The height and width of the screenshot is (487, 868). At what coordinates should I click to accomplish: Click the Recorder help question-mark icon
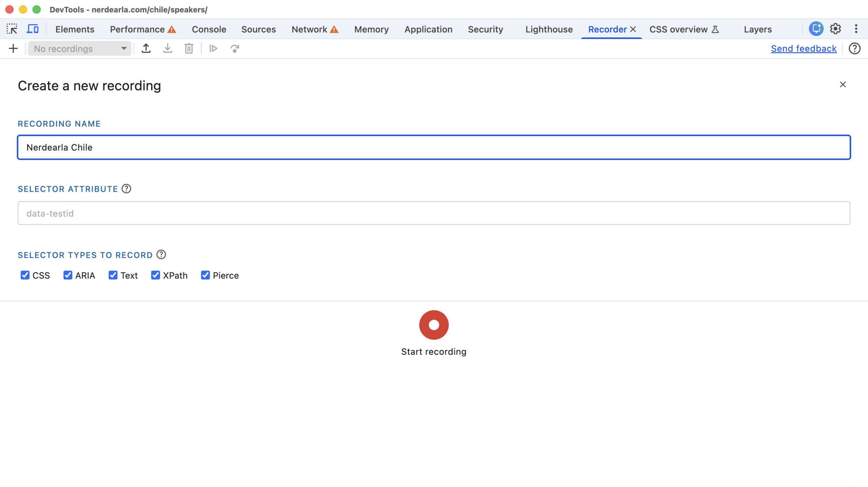[x=854, y=48]
